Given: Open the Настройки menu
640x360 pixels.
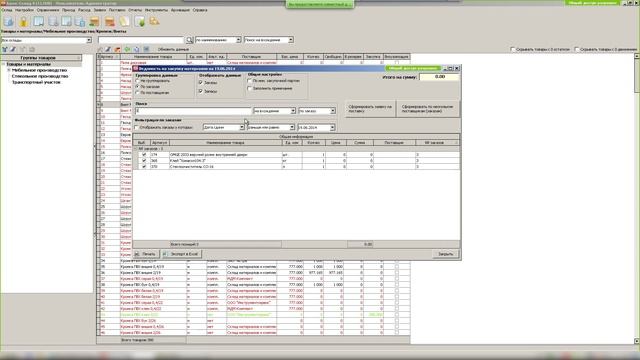Looking at the screenshot, I should pyautogui.click(x=24, y=10).
